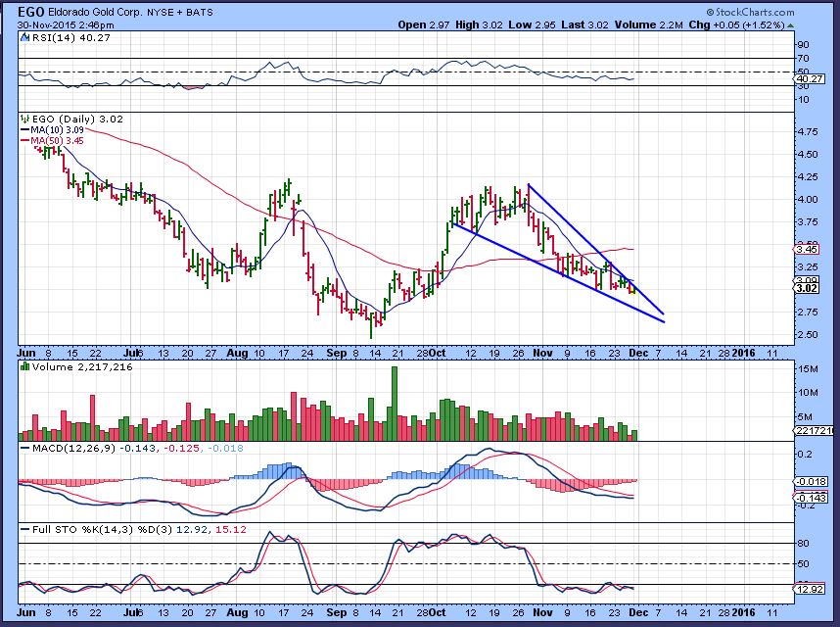Click the 80 level label on stochastic axis
840x627 pixels.
(803, 544)
